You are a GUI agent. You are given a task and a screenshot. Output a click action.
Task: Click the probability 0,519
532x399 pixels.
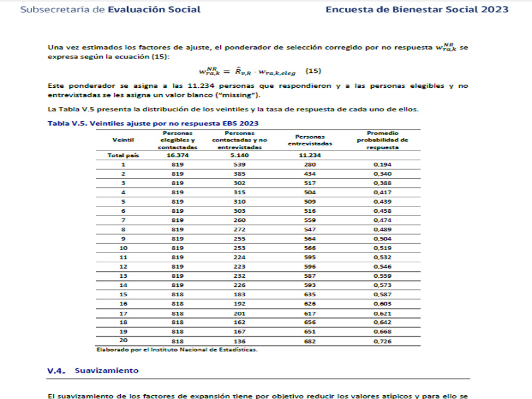pyautogui.click(x=383, y=248)
